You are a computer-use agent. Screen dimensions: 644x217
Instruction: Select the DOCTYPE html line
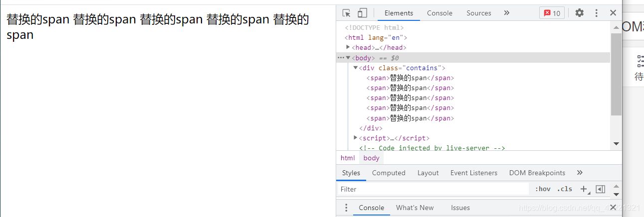tap(374, 27)
